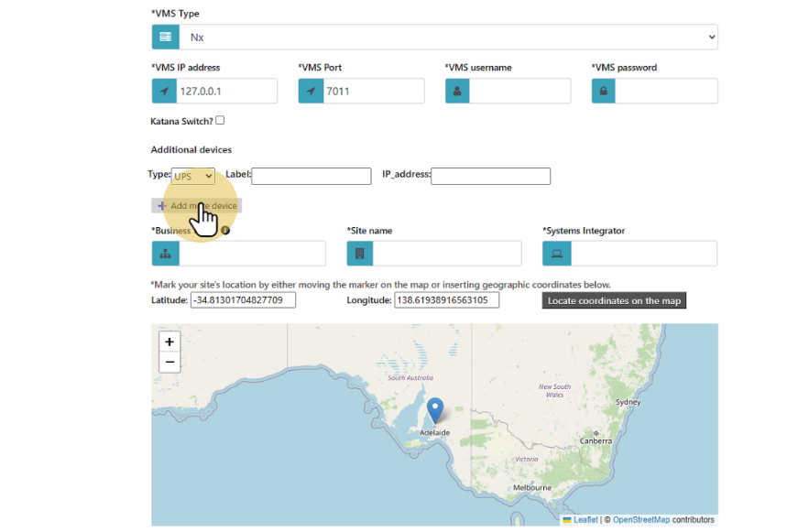
Task: Click the user icon beside VMS username
Action: 458,92
